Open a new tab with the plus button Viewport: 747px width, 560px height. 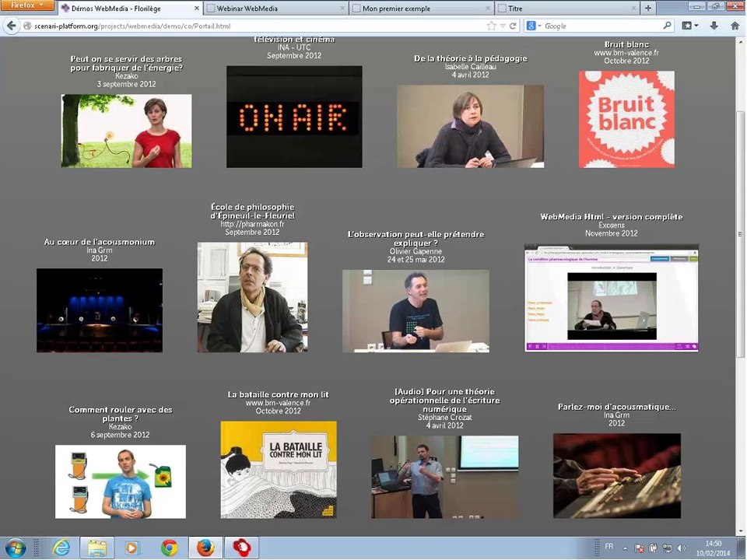click(648, 8)
